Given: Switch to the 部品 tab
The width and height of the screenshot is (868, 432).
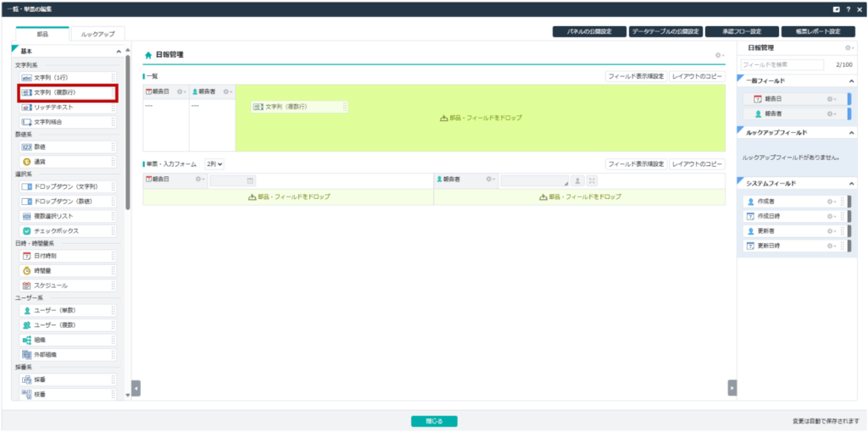Looking at the screenshot, I should pyautogui.click(x=42, y=34).
